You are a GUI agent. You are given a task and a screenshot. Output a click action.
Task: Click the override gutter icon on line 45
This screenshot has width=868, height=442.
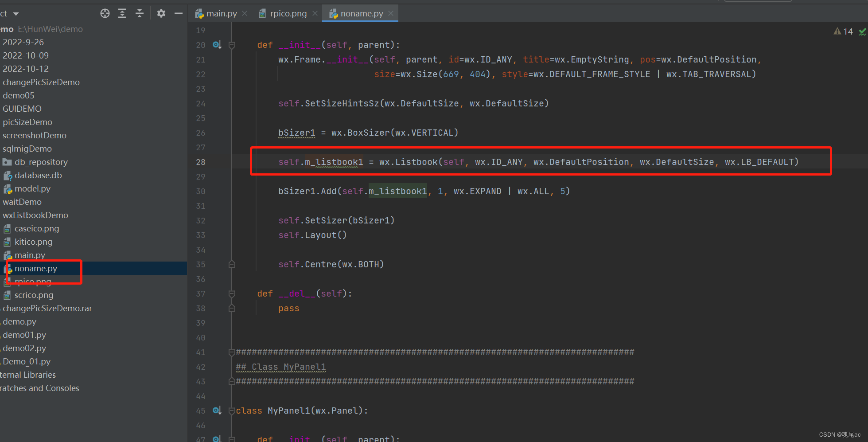(217, 411)
